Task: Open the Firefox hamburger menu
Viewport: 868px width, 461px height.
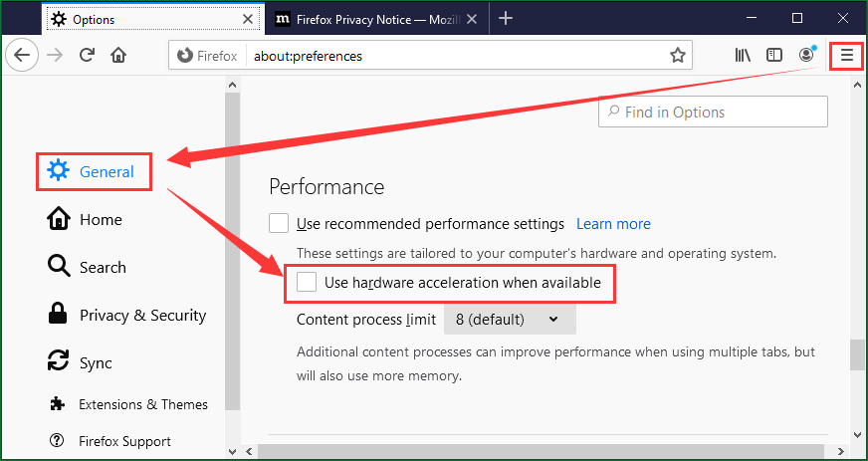Action: point(846,56)
